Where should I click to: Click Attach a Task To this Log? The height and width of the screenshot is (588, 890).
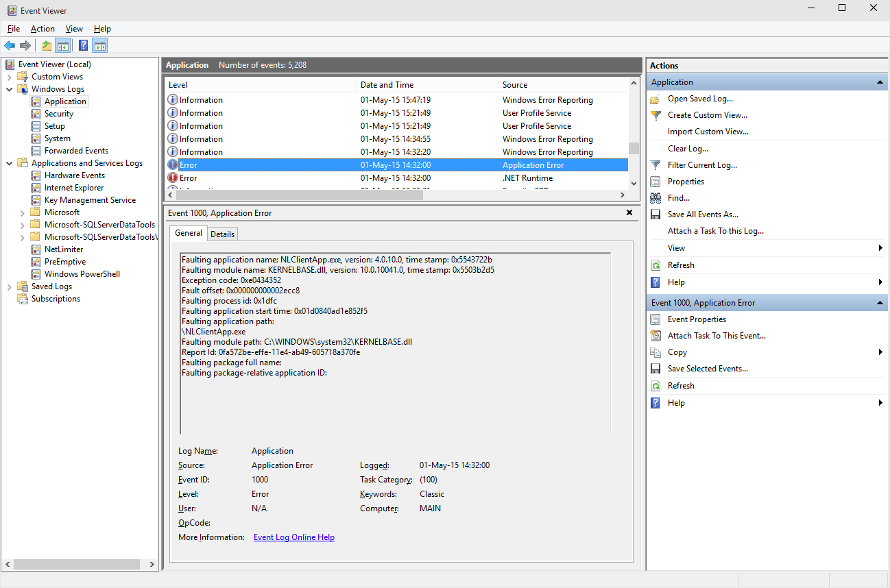[716, 231]
